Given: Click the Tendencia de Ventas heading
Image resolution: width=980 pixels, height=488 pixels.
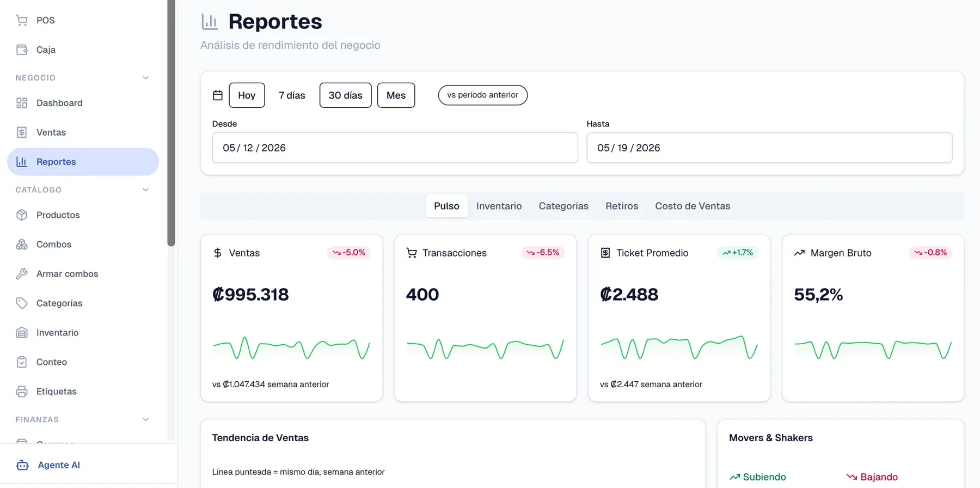Looking at the screenshot, I should 260,438.
